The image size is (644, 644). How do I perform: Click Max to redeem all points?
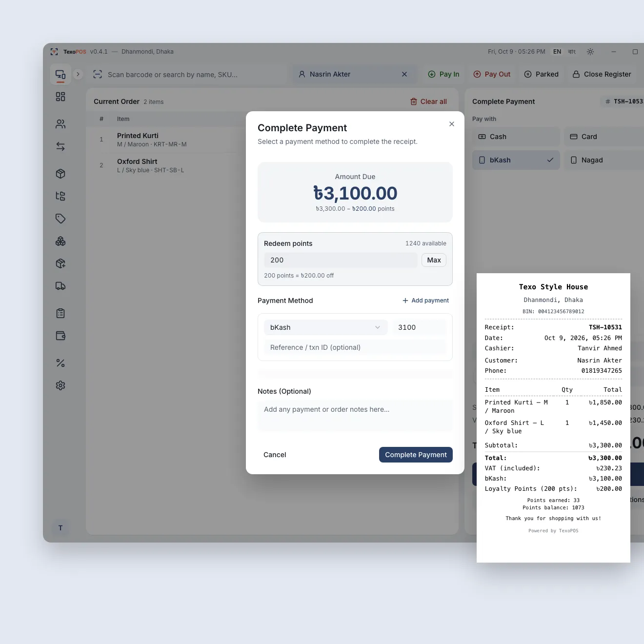434,260
